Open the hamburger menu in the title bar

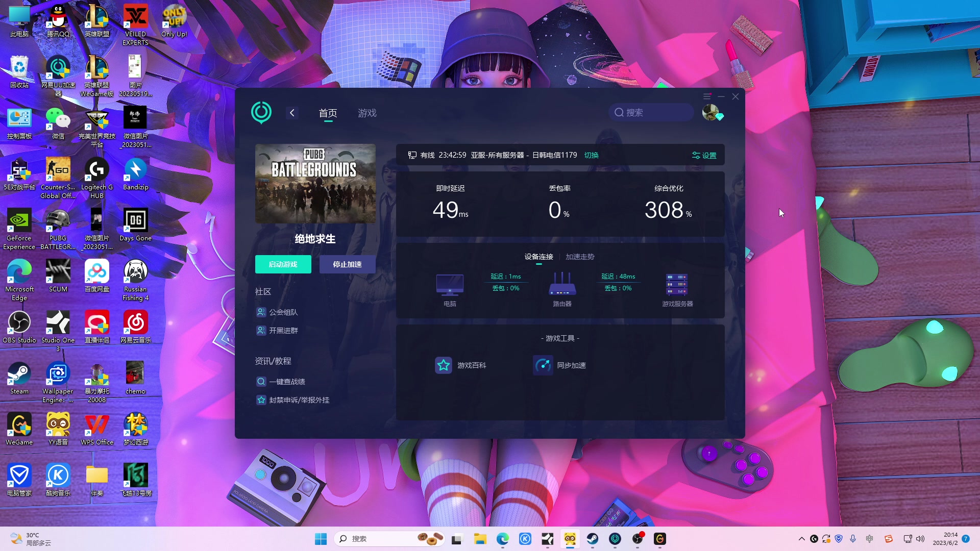(x=707, y=96)
